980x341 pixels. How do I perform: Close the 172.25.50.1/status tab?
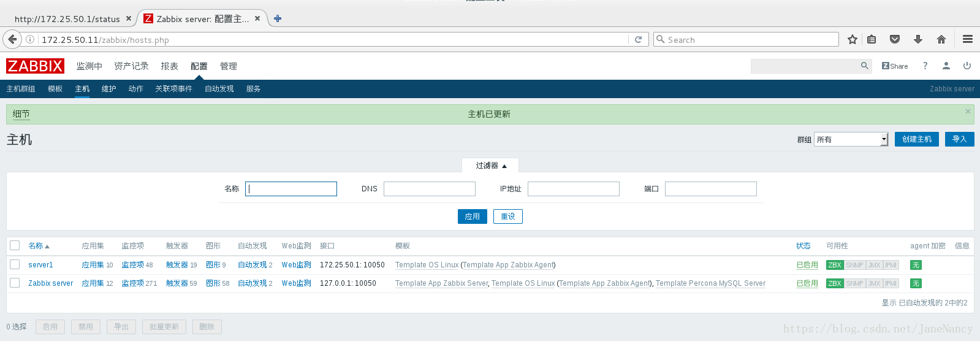click(x=129, y=18)
